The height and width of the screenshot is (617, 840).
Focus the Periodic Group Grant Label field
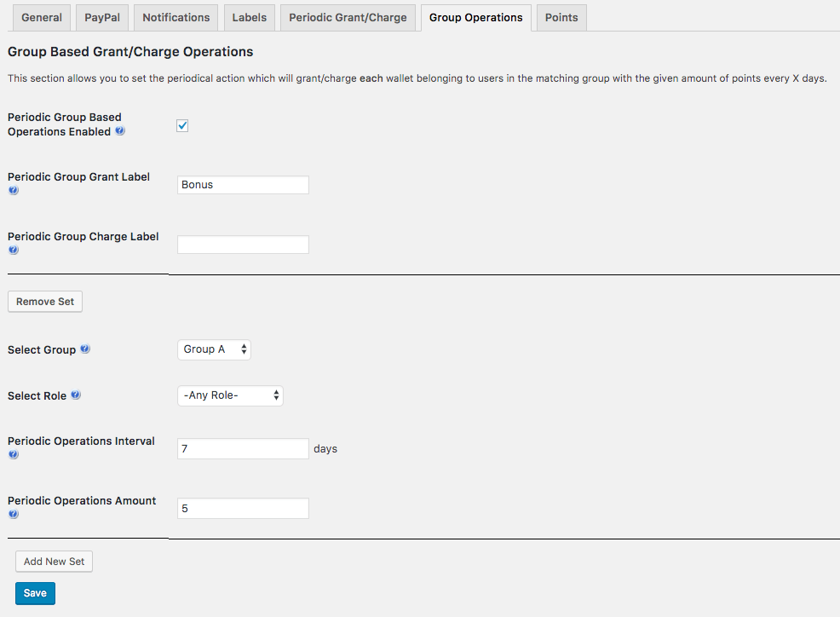tap(243, 185)
